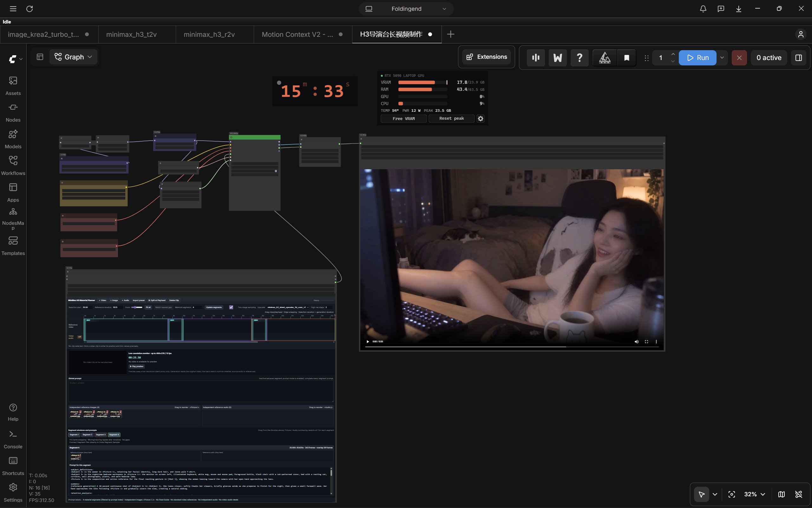The image size is (812, 508).
Task: Click the W toolbar icon
Action: [557, 58]
